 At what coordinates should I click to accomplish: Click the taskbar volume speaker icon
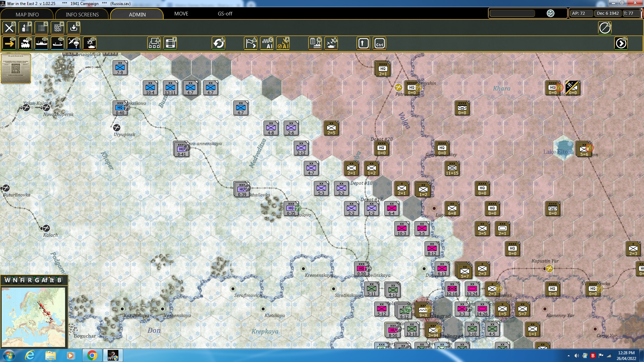pos(577,356)
